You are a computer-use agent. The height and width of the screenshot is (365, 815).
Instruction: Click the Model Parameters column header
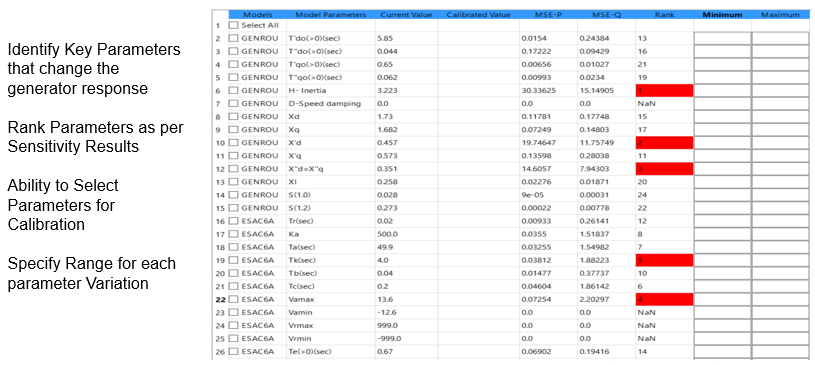click(x=331, y=15)
